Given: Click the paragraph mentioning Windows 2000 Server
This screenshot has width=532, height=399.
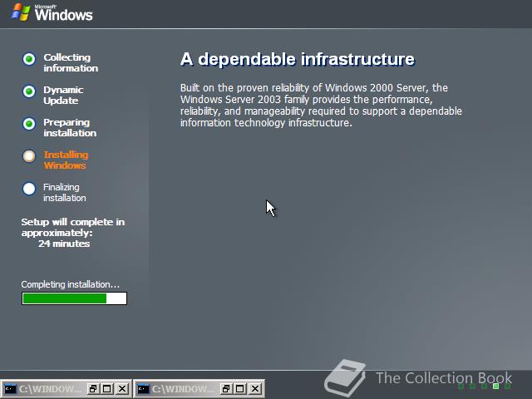Looking at the screenshot, I should point(321,106).
